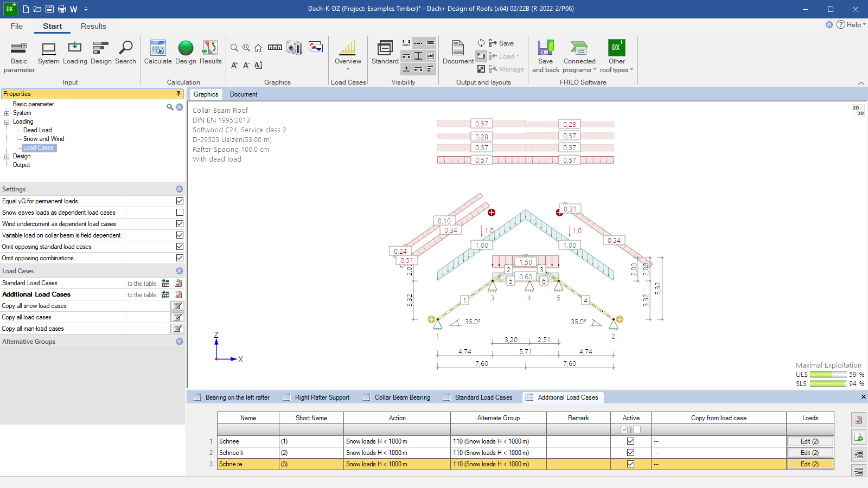The width and height of the screenshot is (868, 488).
Task: Open Additional Load Cases table icon
Action: [x=165, y=294]
